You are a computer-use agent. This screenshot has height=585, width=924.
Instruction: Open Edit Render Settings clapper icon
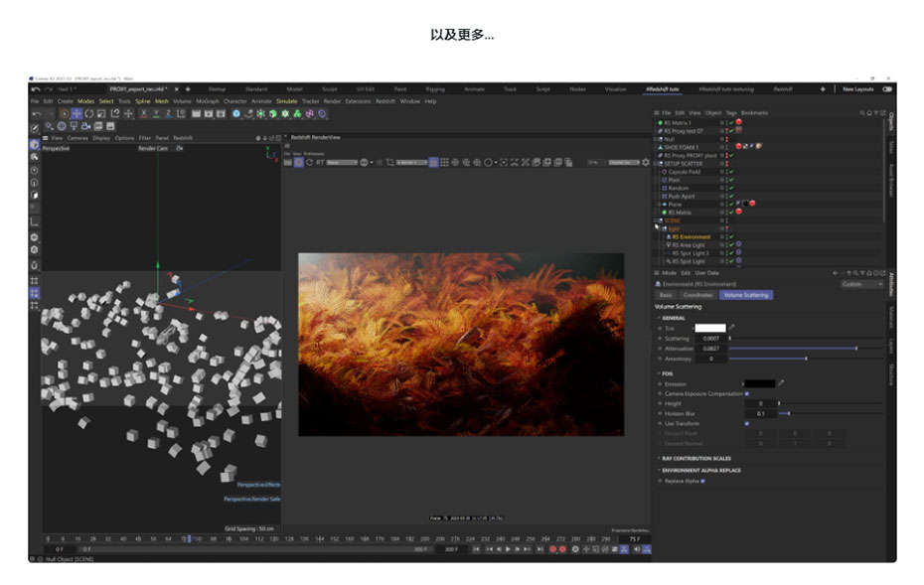point(221,113)
